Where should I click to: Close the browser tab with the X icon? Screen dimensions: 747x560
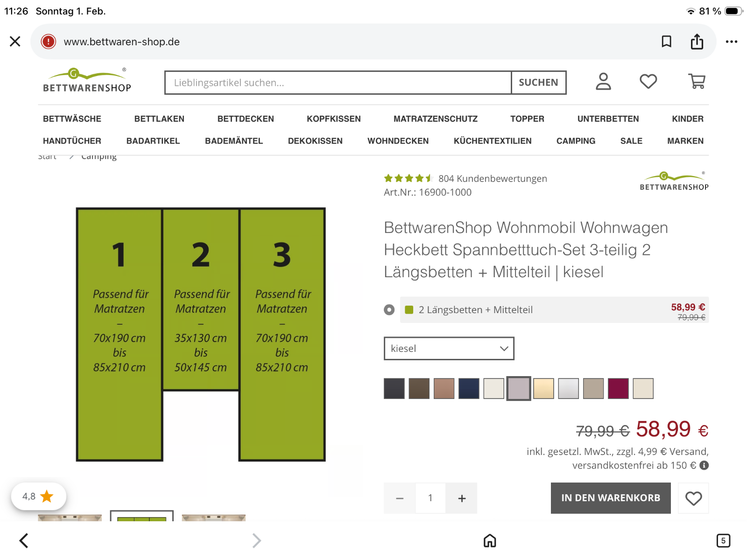click(x=15, y=42)
